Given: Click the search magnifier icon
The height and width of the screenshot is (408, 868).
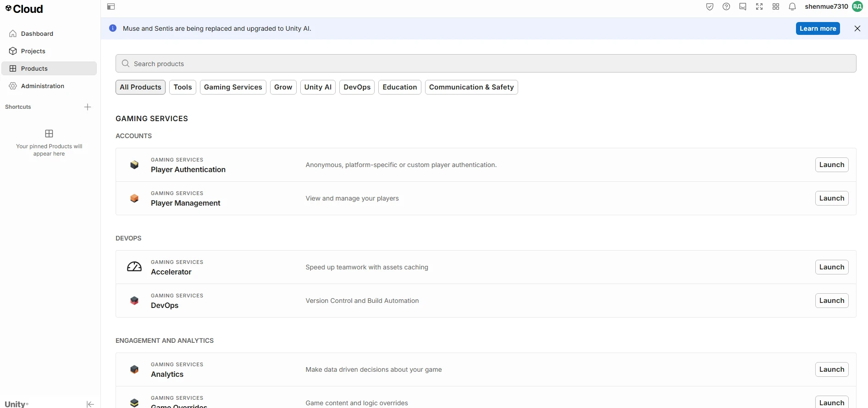Looking at the screenshot, I should click(x=126, y=63).
